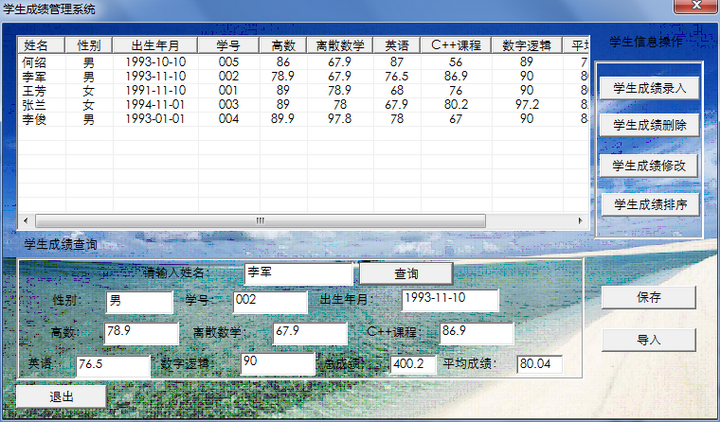
Task: Click the 出生年月 field showing 1993-11-10
Action: tap(450, 300)
